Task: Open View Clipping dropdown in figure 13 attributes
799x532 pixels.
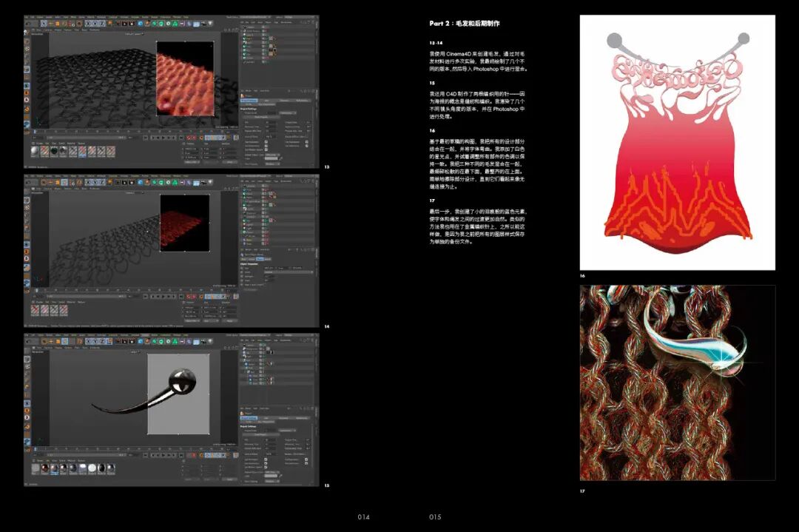Action: [x=272, y=164]
